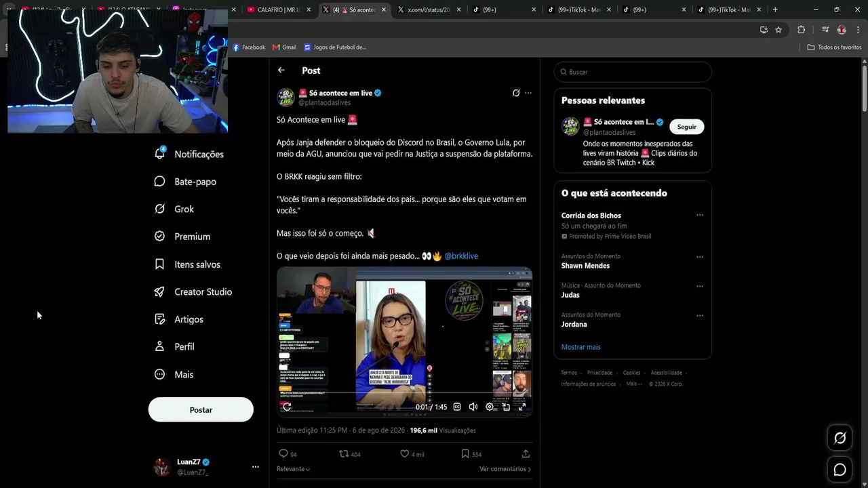Save the post with the 554 bookmark icon
Screen dimensions: 868x488
point(471,454)
